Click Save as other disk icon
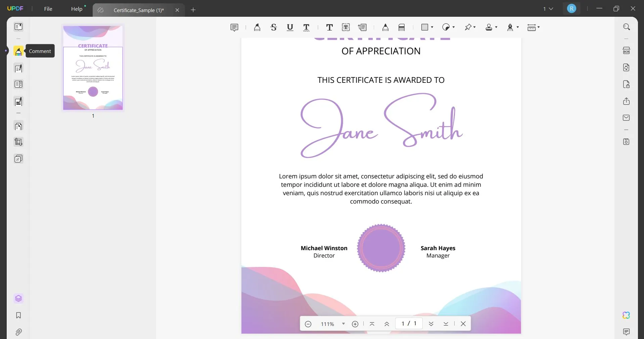Viewport: 644px width, 339px height. pos(627,142)
